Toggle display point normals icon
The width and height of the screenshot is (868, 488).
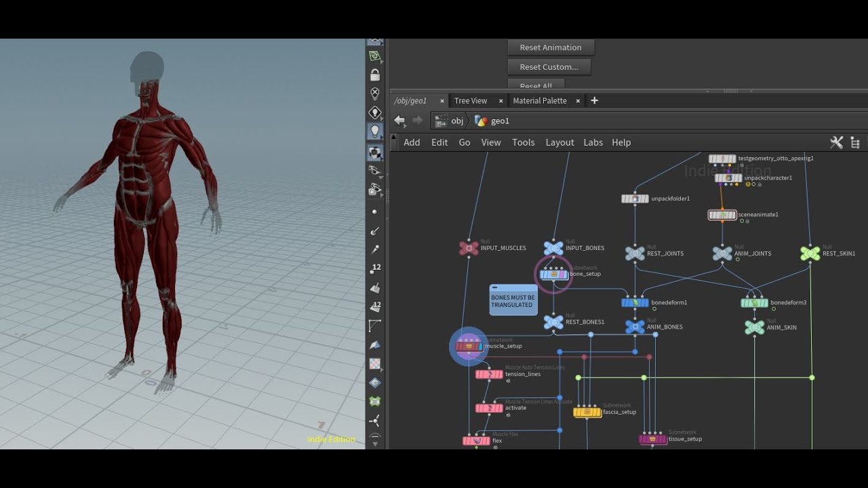coord(375,231)
